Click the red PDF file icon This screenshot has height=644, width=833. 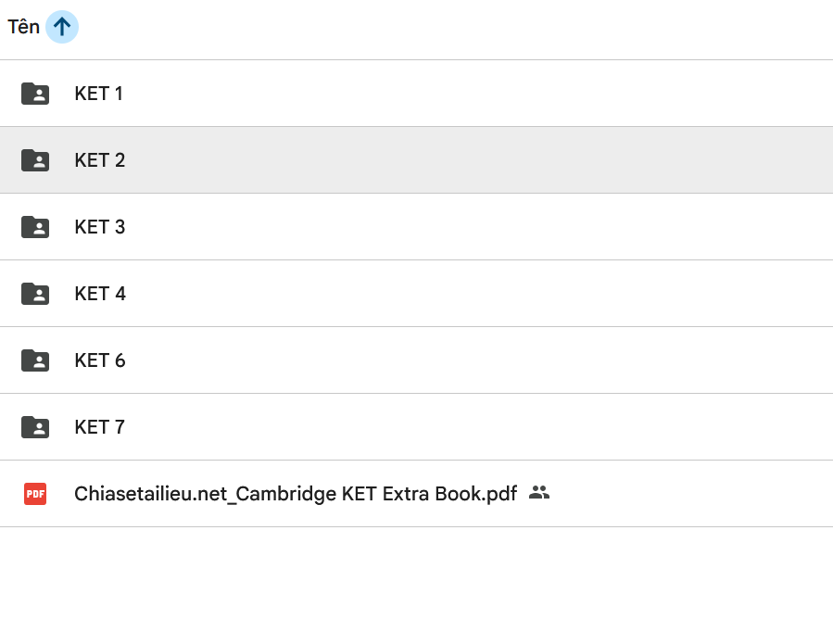[x=35, y=494]
